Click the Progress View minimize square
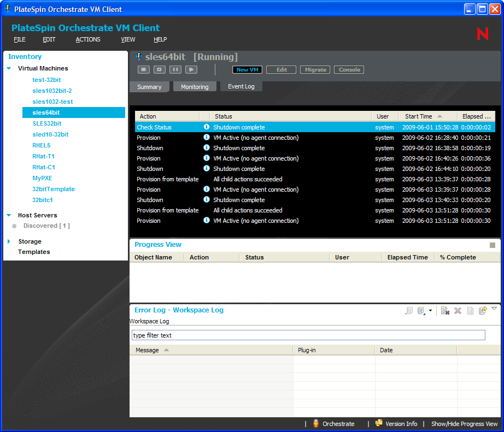 click(493, 245)
